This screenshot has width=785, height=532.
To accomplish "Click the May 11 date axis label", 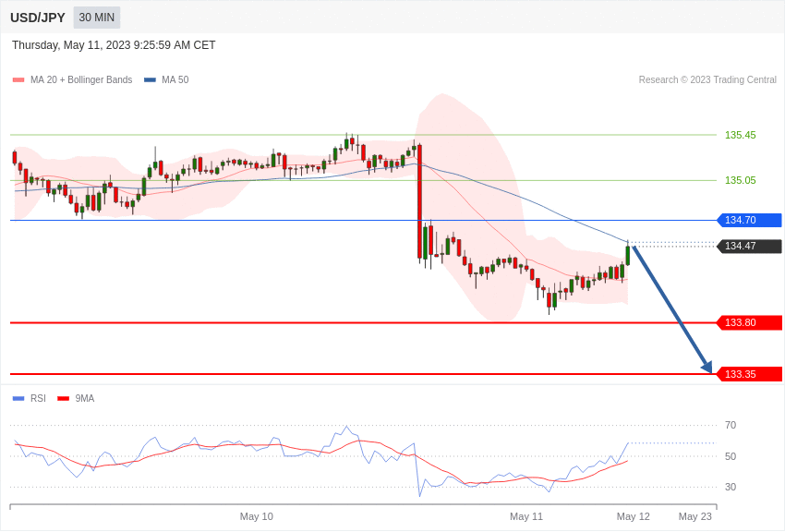I will 526,516.
